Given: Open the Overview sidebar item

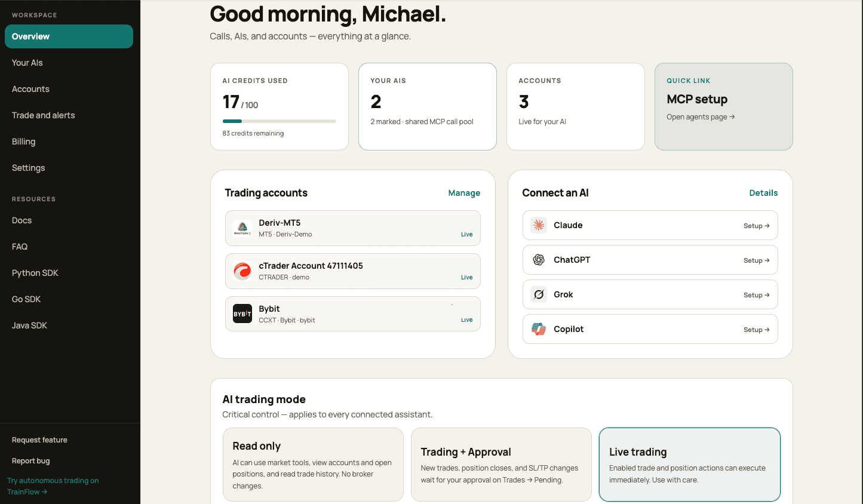Looking at the screenshot, I should coord(69,36).
